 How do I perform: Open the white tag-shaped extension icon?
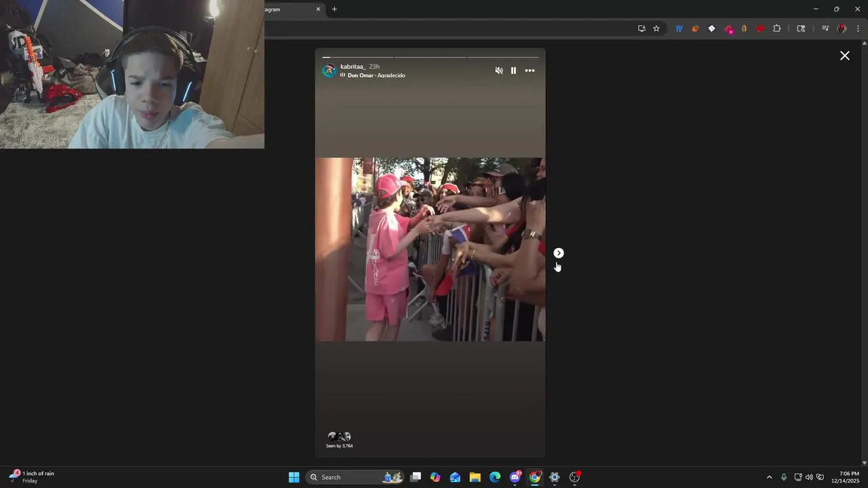711,28
